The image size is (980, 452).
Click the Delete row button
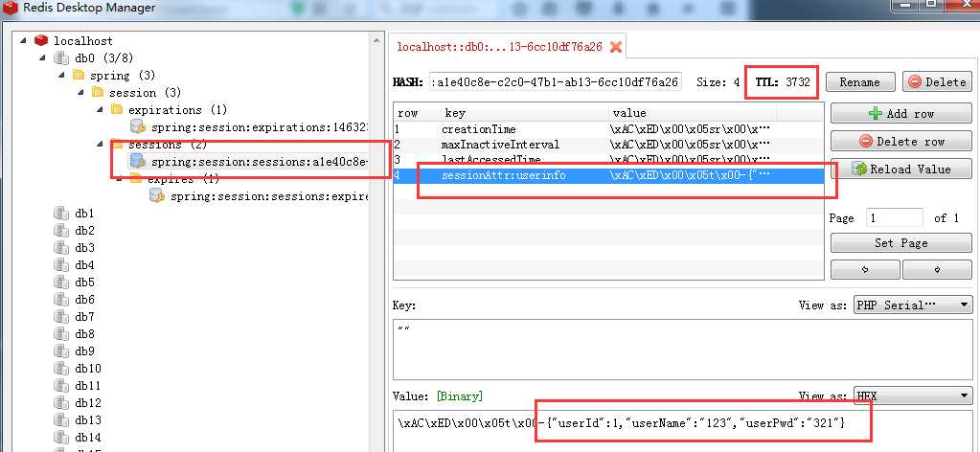pos(900,142)
